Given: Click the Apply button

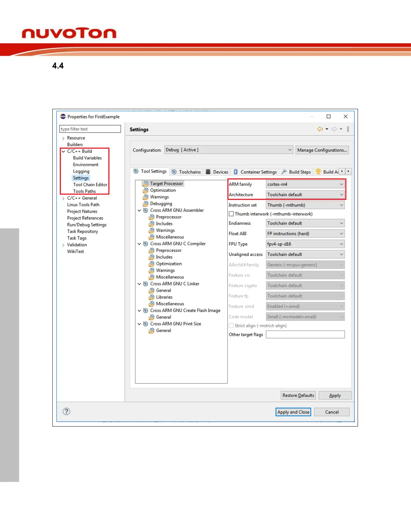Looking at the screenshot, I should click(335, 396).
